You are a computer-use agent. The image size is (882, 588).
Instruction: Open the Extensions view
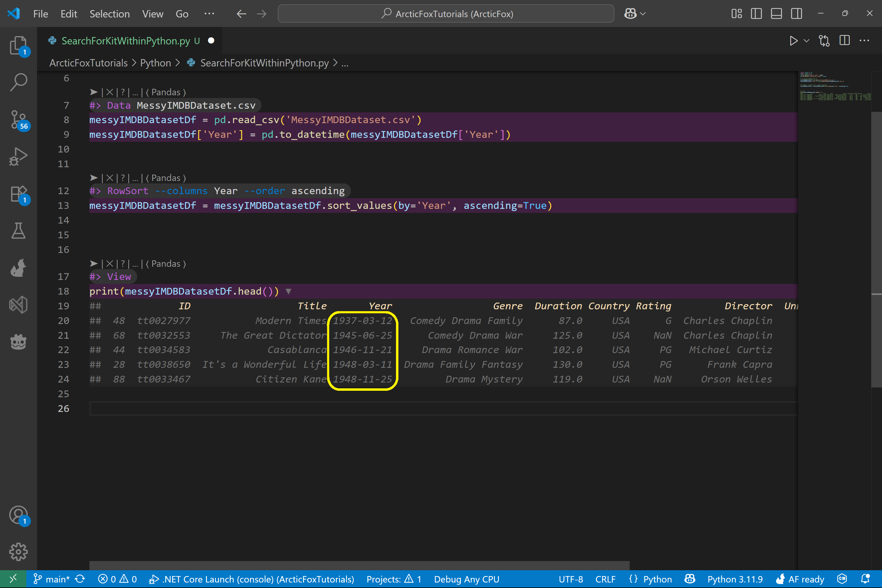18,194
